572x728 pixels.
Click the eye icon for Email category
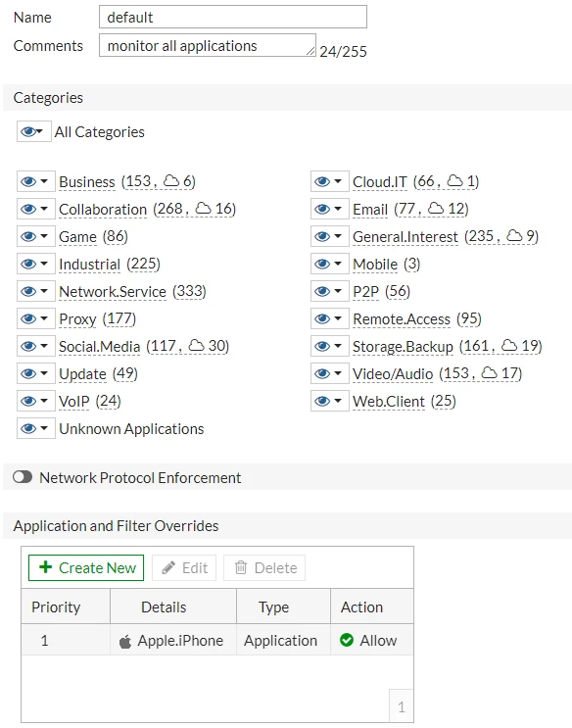pyautogui.click(x=322, y=209)
